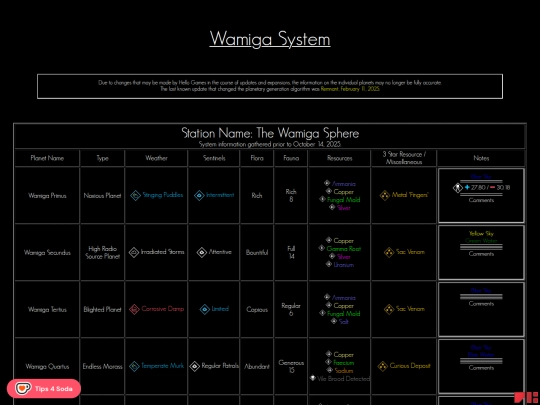Click the Regular 6 fauna cell

pos(291,310)
